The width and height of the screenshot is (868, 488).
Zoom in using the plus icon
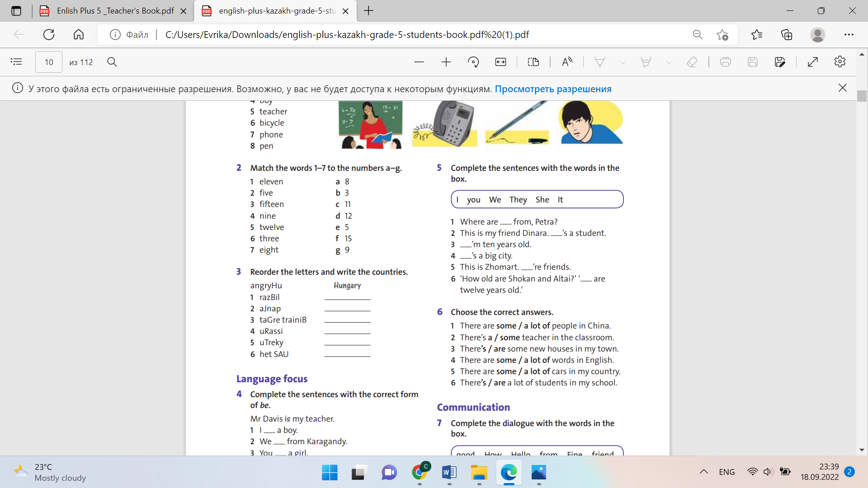(x=446, y=62)
